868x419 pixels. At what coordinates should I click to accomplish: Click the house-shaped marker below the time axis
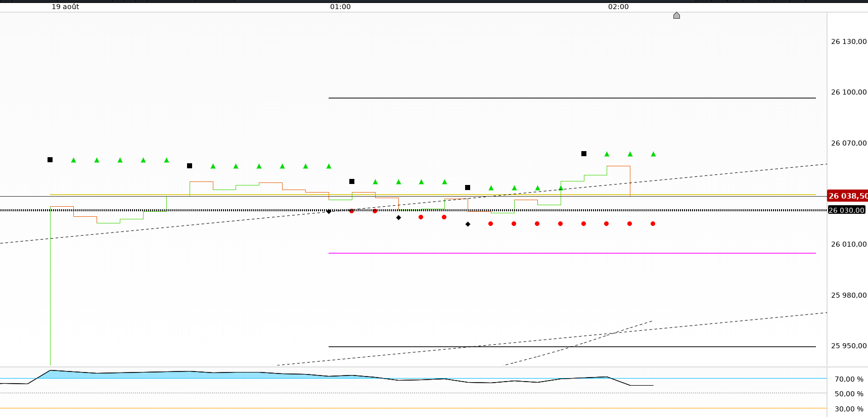pyautogui.click(x=676, y=16)
